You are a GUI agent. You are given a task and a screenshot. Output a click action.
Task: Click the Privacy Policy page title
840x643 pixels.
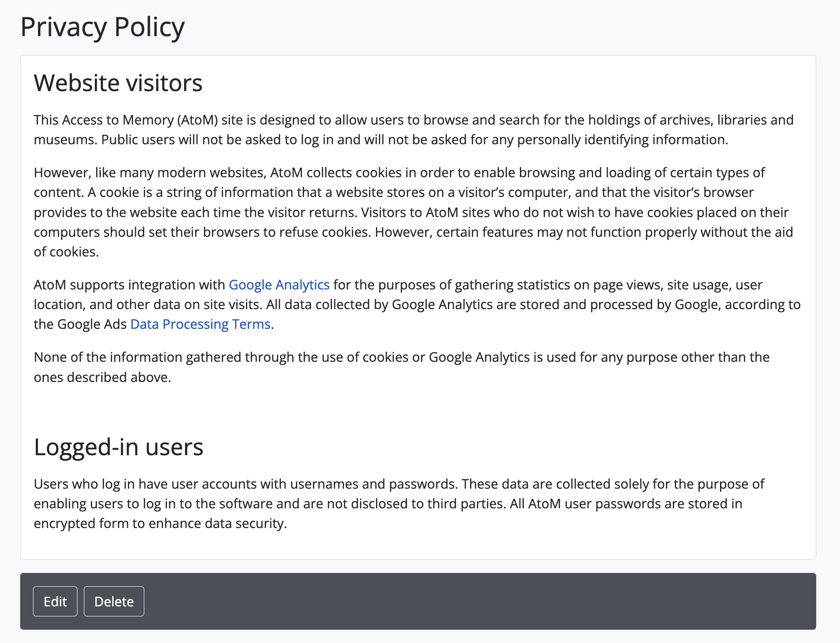click(x=102, y=27)
